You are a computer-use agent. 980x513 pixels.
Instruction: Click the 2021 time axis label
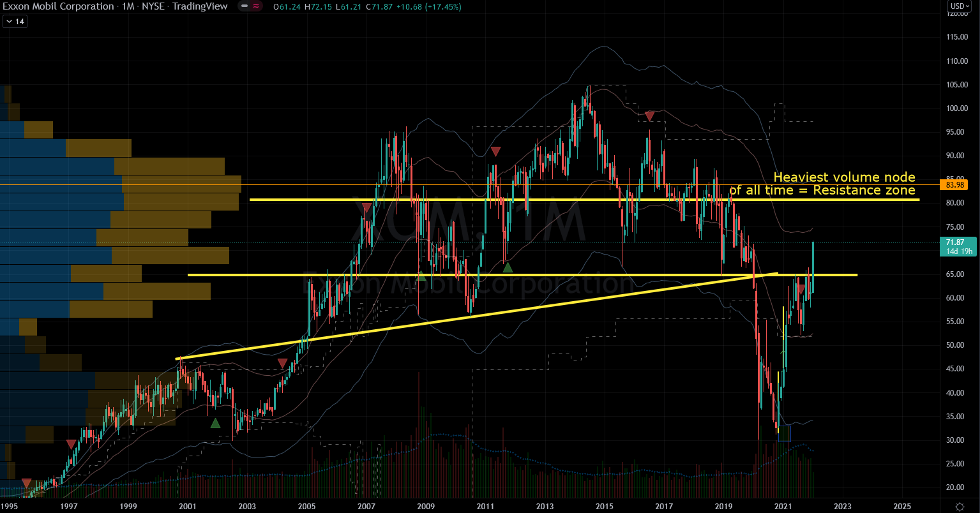783,506
